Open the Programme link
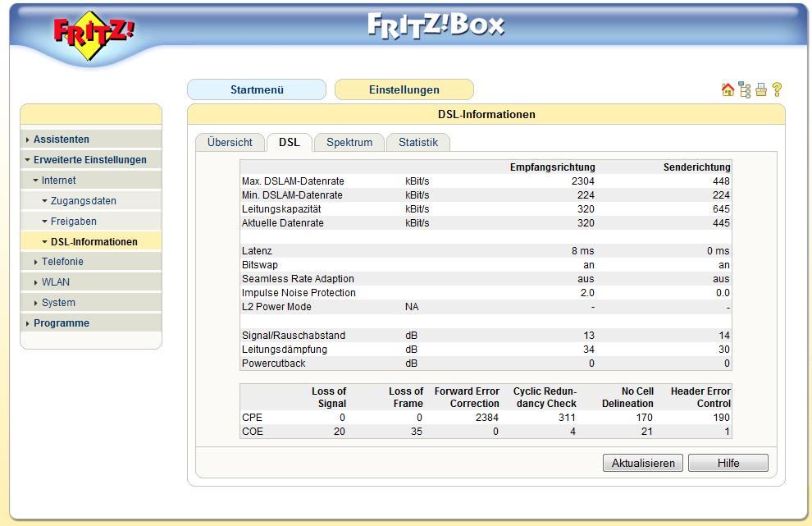This screenshot has height=526, width=812. pyautogui.click(x=62, y=322)
